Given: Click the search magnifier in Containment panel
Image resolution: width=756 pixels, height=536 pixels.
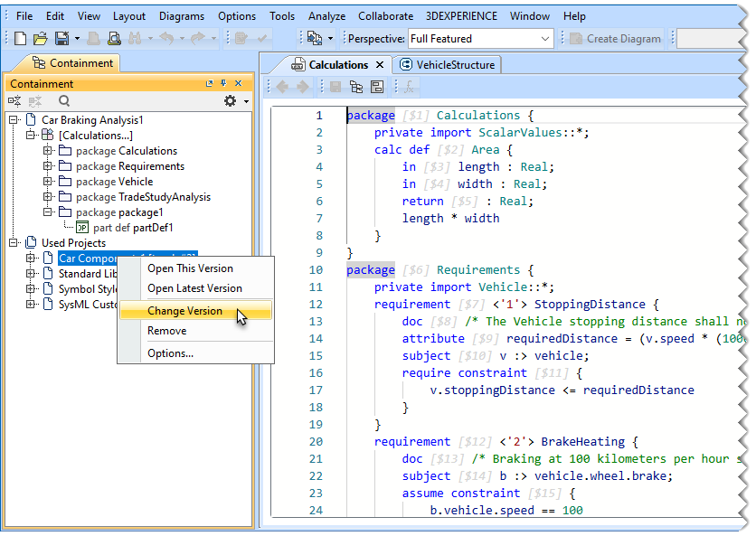Looking at the screenshot, I should (x=64, y=101).
